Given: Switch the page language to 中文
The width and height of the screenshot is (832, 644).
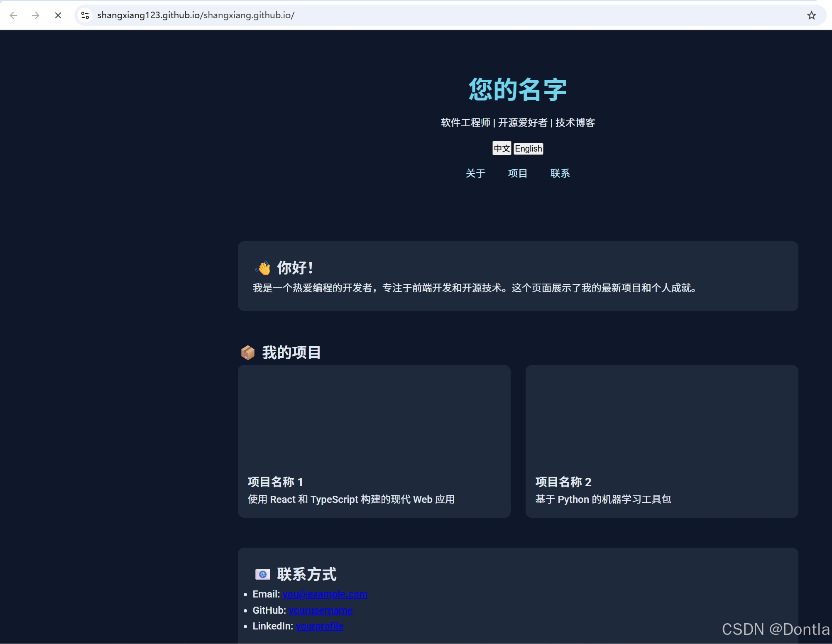Looking at the screenshot, I should 502,148.
